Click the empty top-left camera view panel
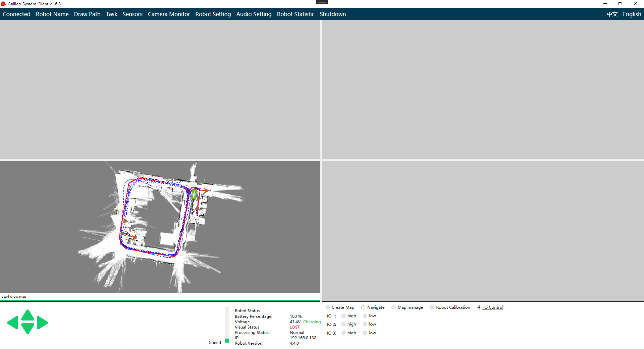 pos(160,90)
